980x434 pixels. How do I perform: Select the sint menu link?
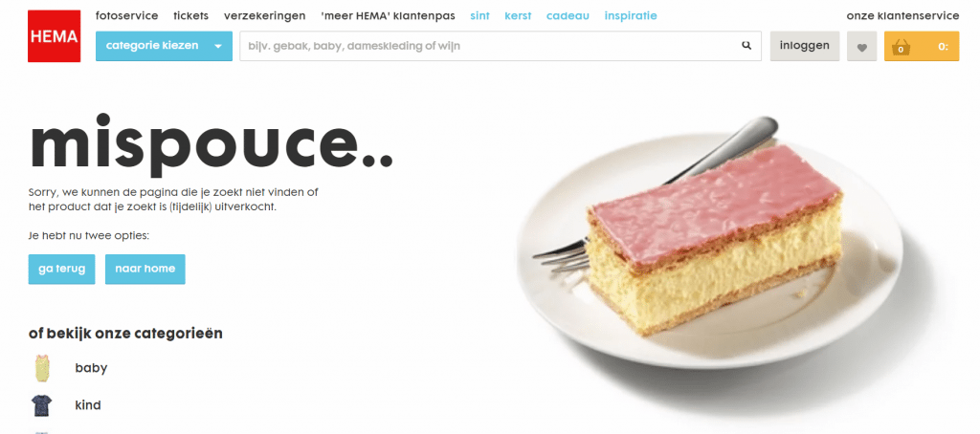click(480, 15)
